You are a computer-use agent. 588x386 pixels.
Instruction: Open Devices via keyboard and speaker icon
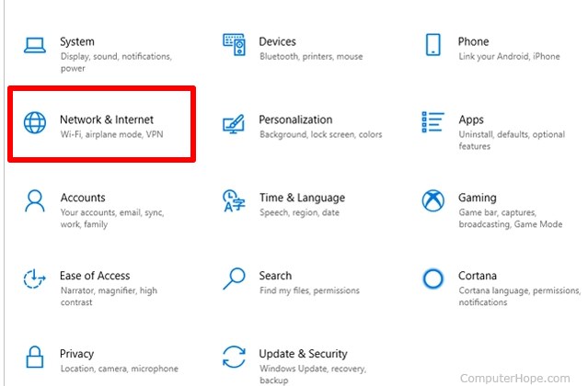click(x=234, y=44)
